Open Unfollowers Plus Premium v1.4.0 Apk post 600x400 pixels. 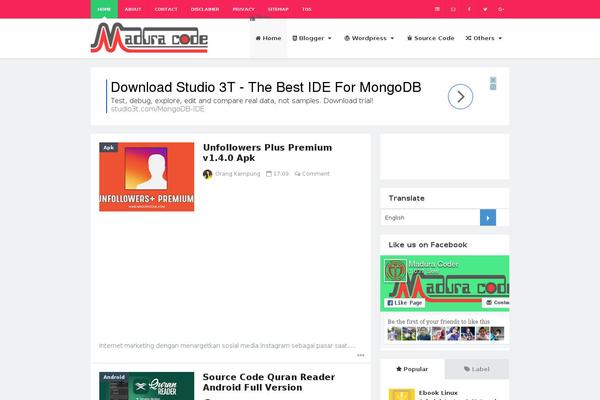[267, 153]
